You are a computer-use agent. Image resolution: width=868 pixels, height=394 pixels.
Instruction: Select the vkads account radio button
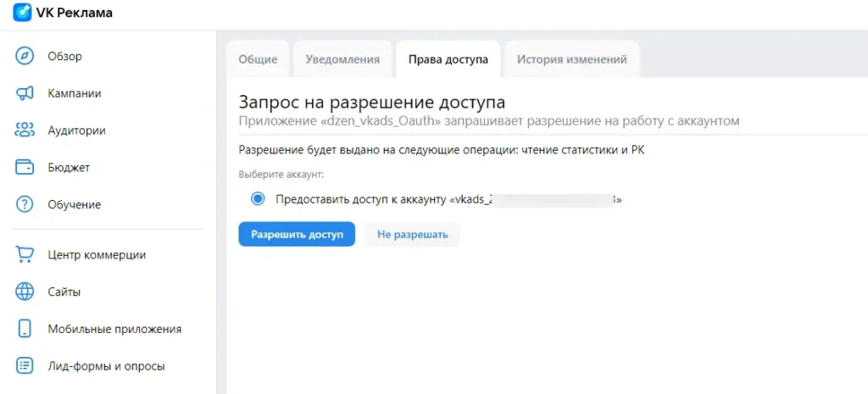click(x=258, y=199)
